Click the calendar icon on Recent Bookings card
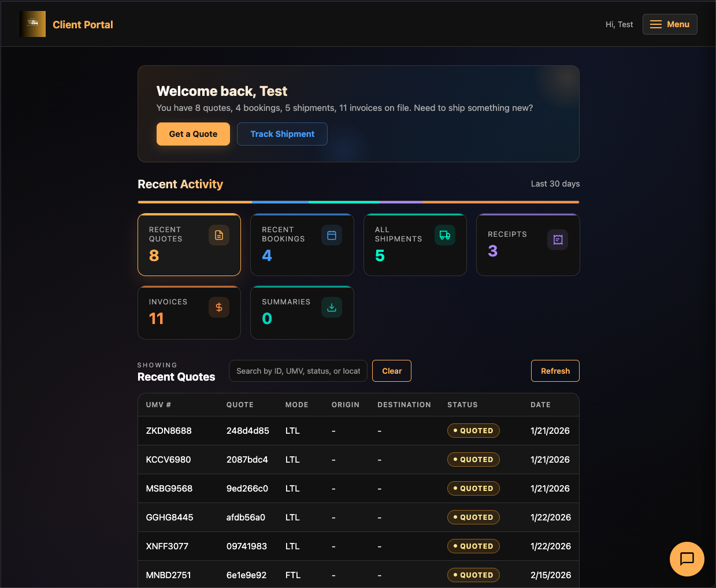This screenshot has width=716, height=588. [x=332, y=235]
